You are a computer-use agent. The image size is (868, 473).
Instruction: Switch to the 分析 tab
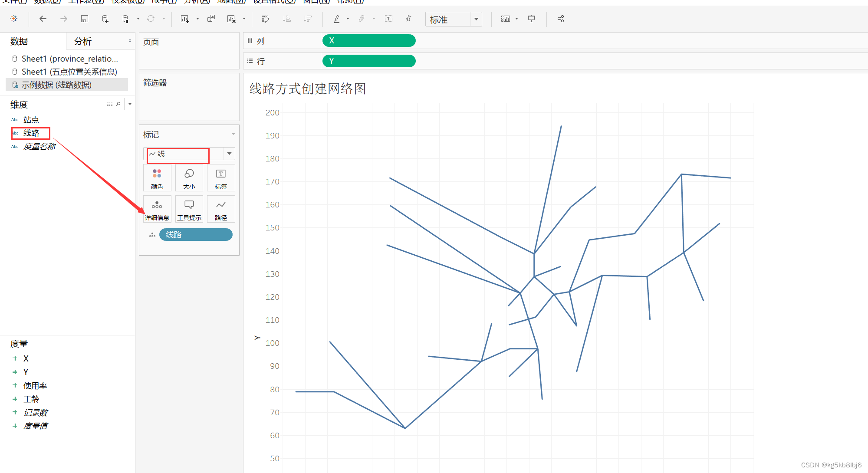point(82,41)
